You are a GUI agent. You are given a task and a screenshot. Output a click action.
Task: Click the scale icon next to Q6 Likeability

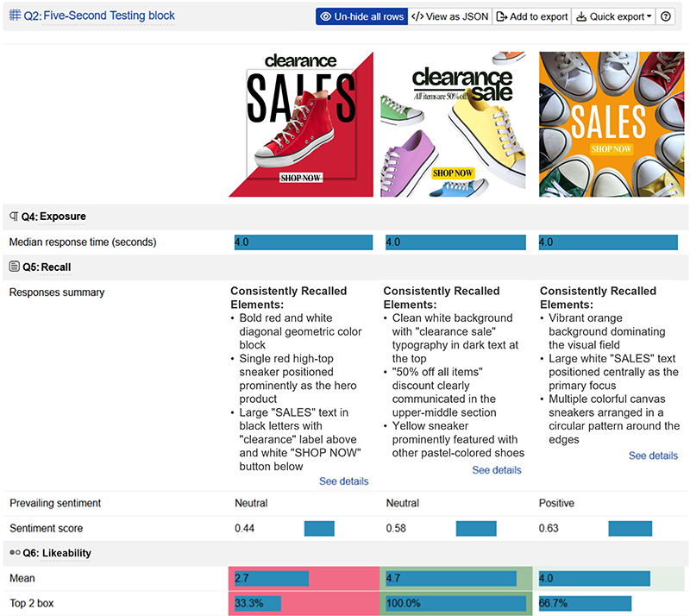tap(14, 552)
